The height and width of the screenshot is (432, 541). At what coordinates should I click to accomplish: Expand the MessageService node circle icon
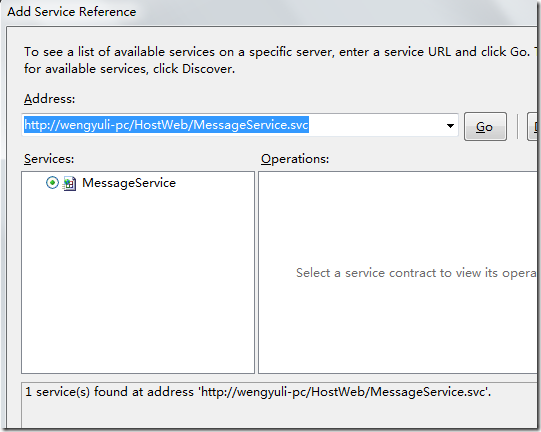[x=52, y=183]
